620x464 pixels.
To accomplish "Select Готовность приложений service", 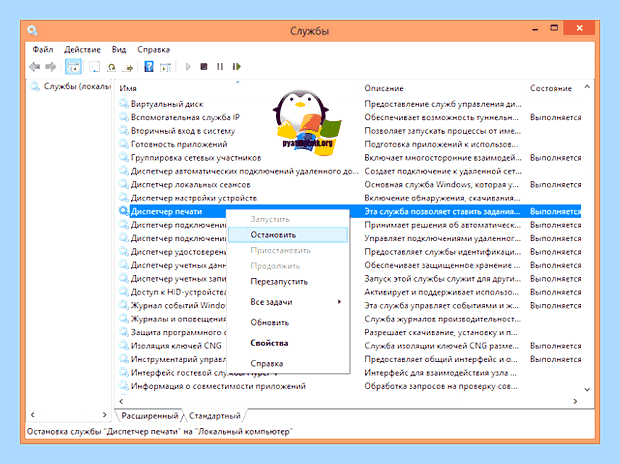I will coord(179,144).
